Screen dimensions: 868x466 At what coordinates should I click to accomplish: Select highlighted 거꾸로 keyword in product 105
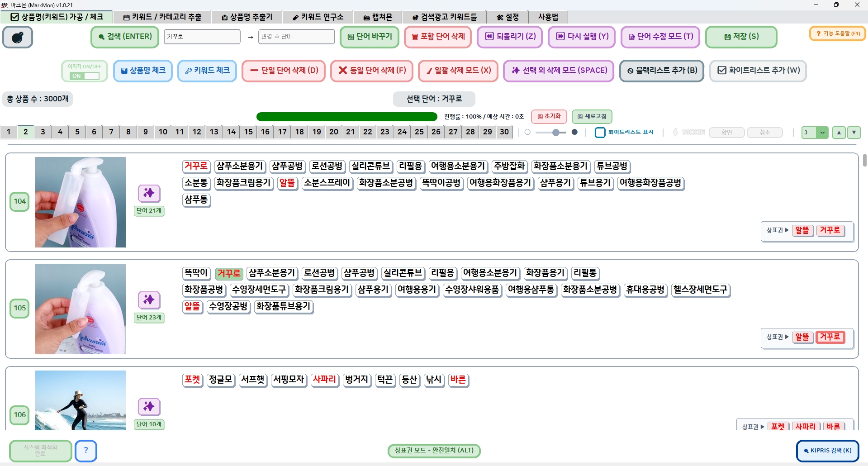point(229,273)
